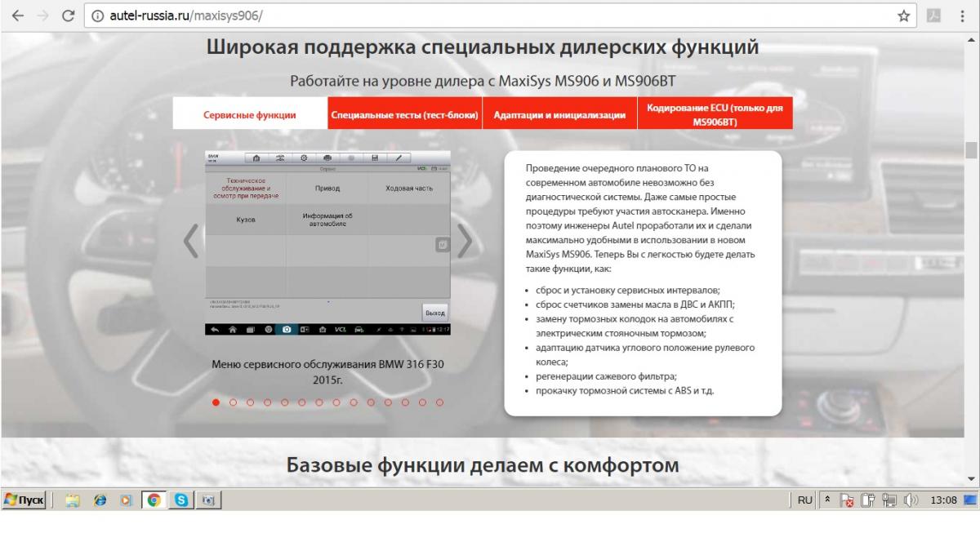Click the browser forward arrow
The image size is (980, 551).
point(43,16)
